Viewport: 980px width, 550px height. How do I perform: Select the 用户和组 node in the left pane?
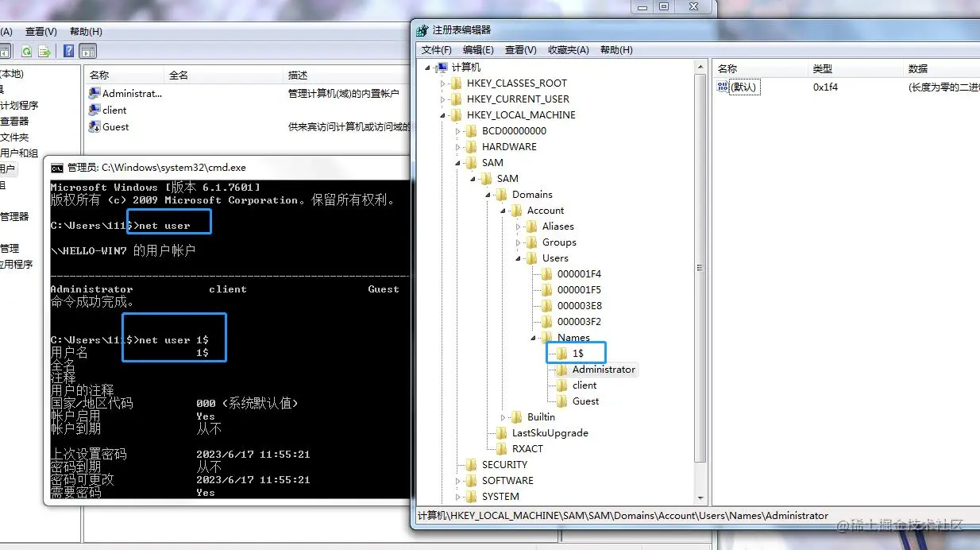point(19,153)
